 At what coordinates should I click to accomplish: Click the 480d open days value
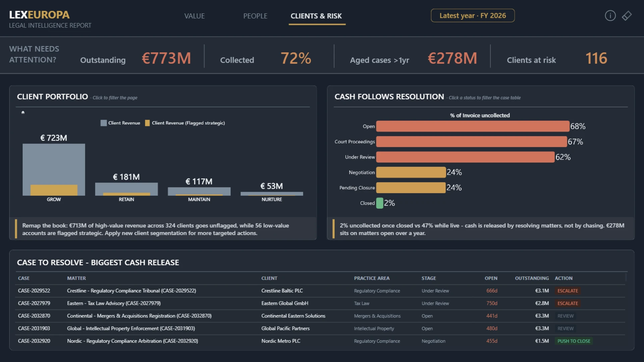[492, 328]
